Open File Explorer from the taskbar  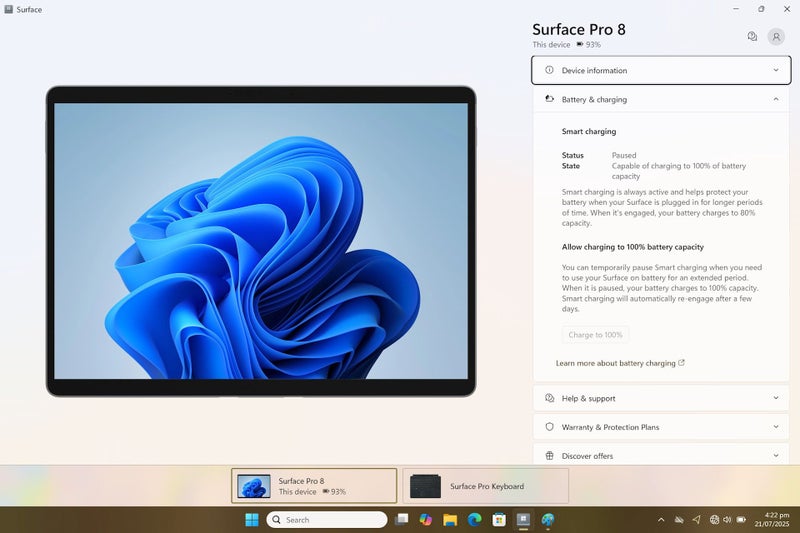(450, 520)
